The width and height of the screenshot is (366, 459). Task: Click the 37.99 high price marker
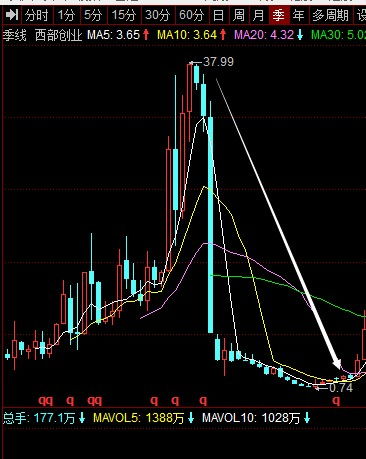coord(218,62)
